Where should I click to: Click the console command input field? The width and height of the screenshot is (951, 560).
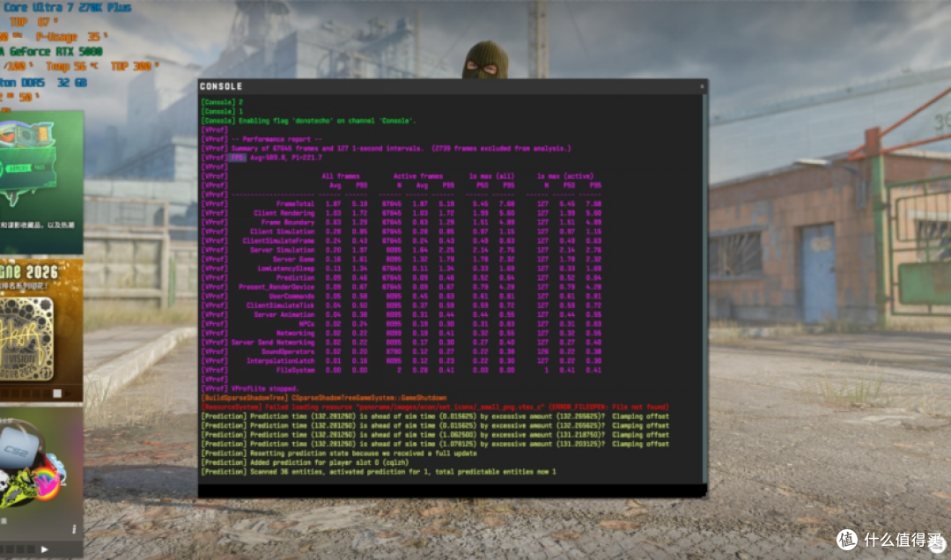tap(452, 490)
